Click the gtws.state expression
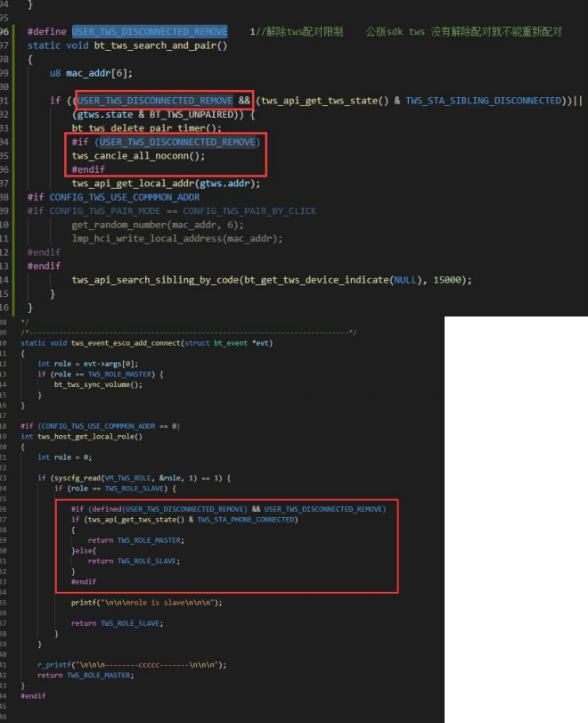The height and width of the screenshot is (723, 588). click(105, 114)
